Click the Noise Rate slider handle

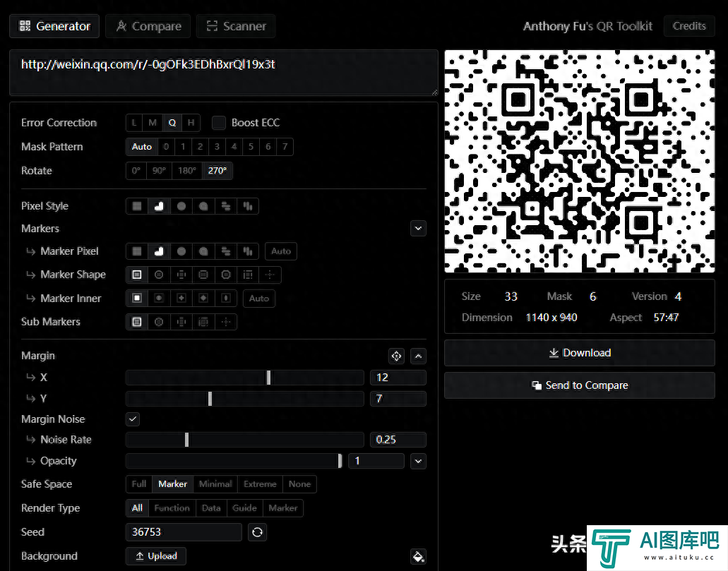tap(186, 440)
